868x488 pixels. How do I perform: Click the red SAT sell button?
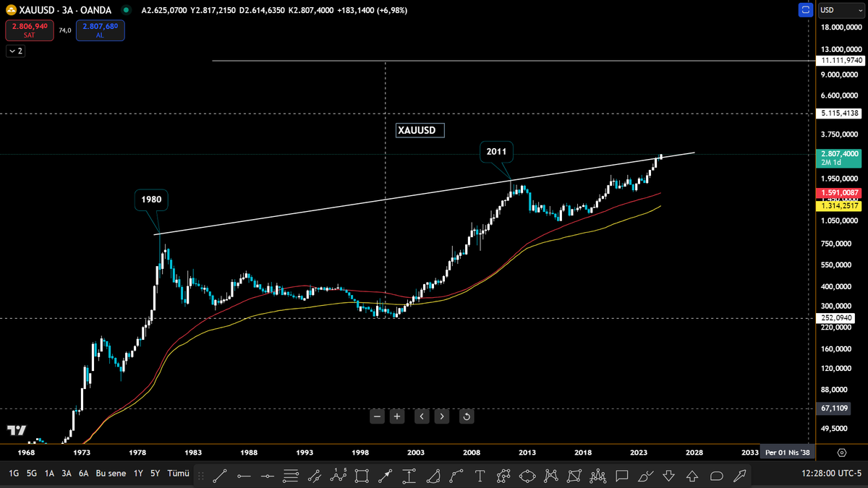28,30
